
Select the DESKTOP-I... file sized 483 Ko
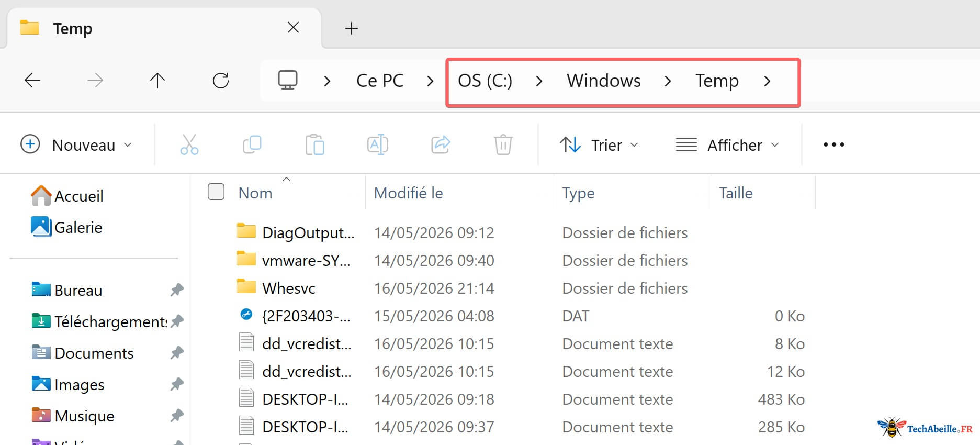305,399
